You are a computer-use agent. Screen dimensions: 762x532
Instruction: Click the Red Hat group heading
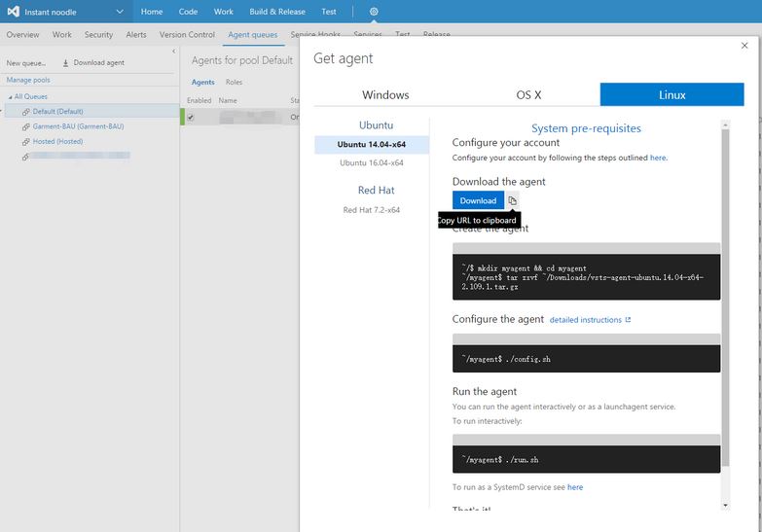pos(377,190)
